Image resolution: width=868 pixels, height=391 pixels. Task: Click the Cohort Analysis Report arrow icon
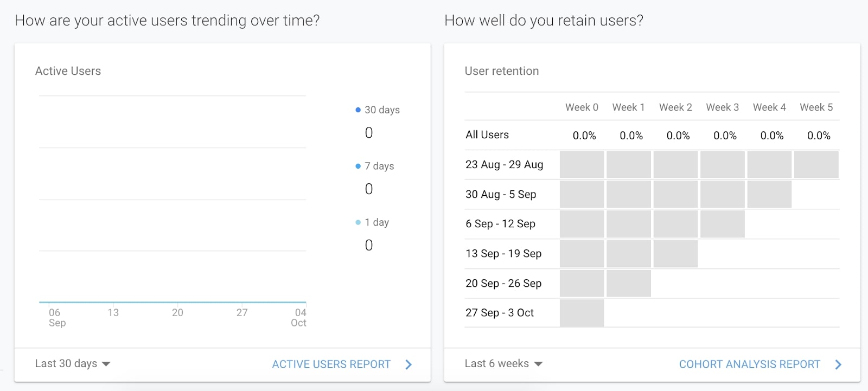(838, 364)
